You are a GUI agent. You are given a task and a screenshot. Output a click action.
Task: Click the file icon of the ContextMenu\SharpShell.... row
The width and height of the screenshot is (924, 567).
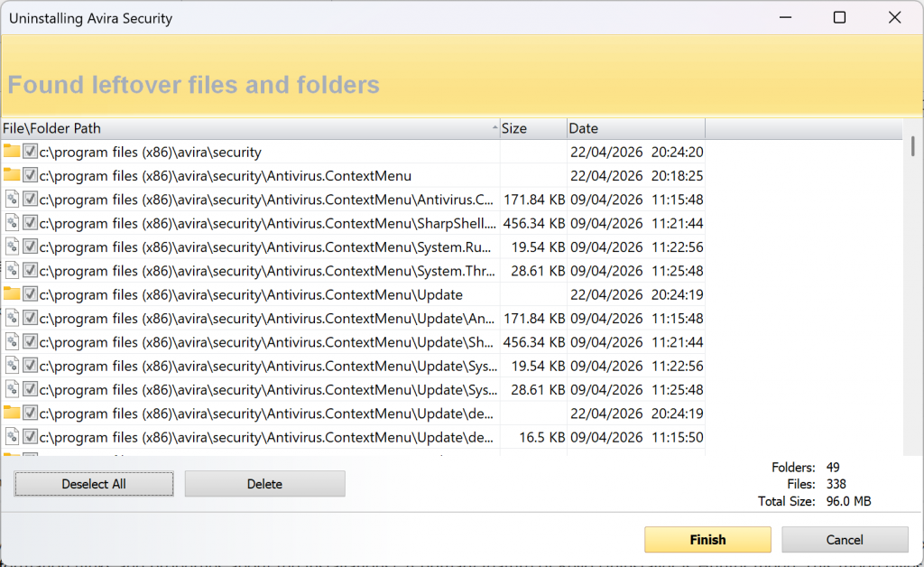(x=12, y=223)
